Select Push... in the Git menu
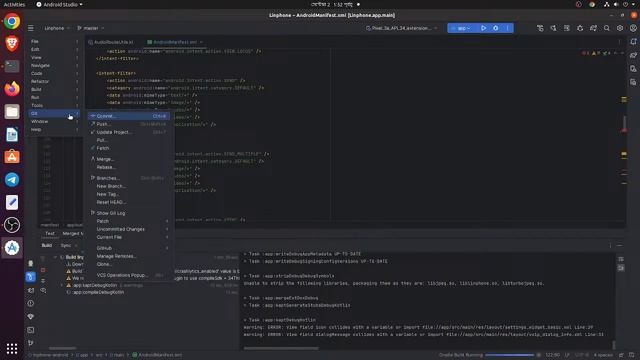The width and height of the screenshot is (640, 360). point(129,124)
